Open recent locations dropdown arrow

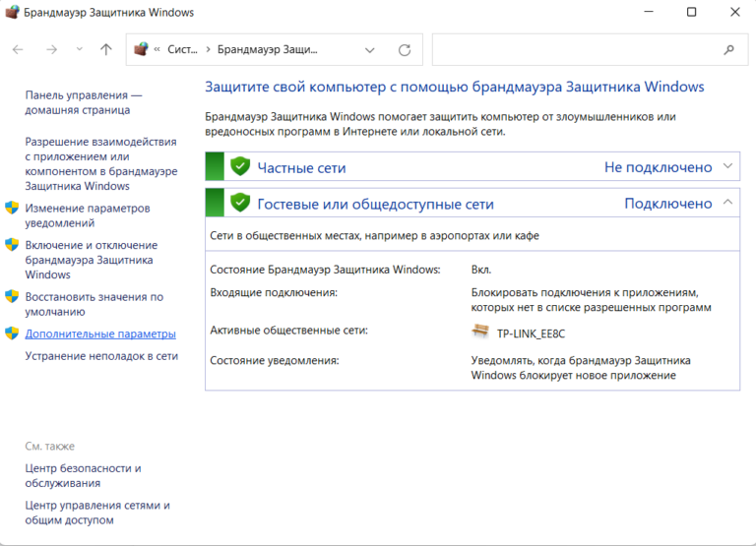80,49
